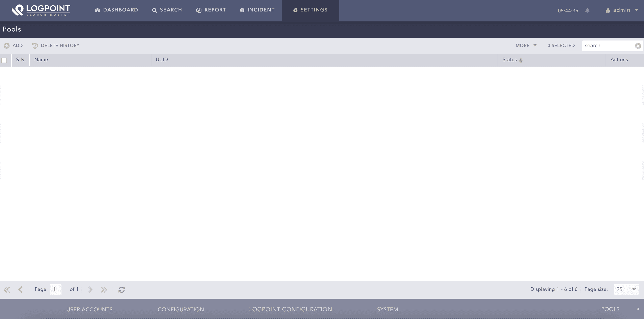Open User Accounts settings
This screenshot has height=319, width=644.
pos(89,309)
